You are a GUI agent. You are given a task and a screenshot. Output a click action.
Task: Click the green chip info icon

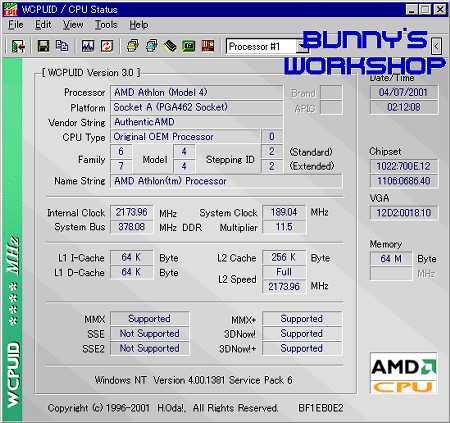click(x=189, y=46)
